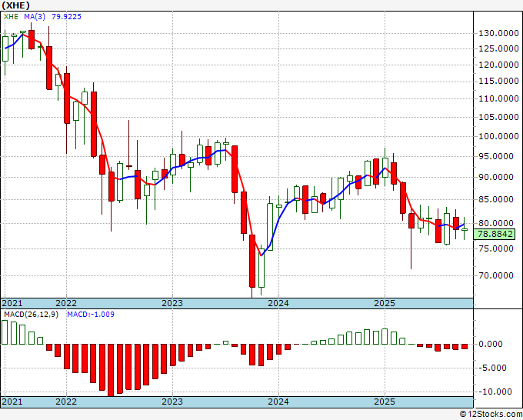
Task: Click the 125.0000 price axis label
Action: (x=498, y=49)
